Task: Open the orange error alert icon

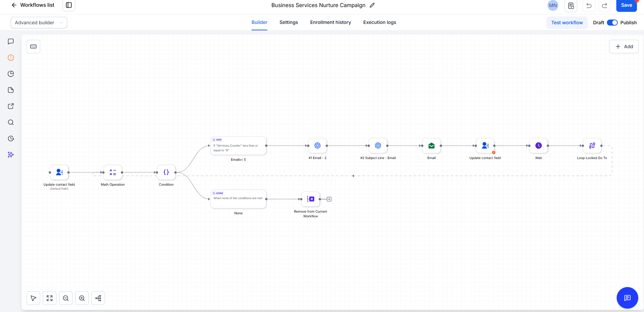Action: [11, 58]
